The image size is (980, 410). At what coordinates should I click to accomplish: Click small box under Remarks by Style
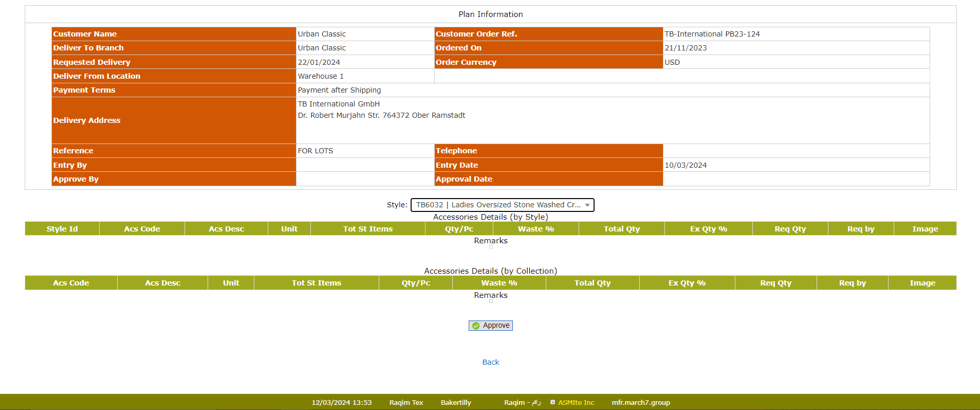tap(491, 247)
